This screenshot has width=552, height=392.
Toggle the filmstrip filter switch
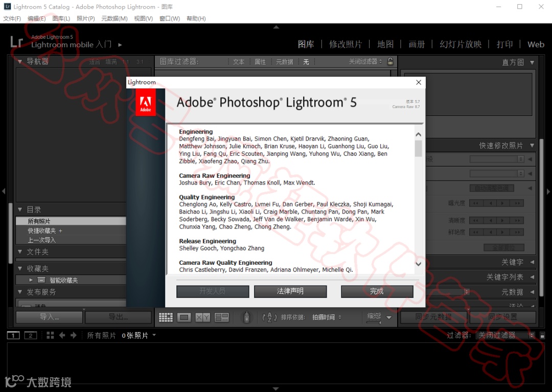click(542, 335)
